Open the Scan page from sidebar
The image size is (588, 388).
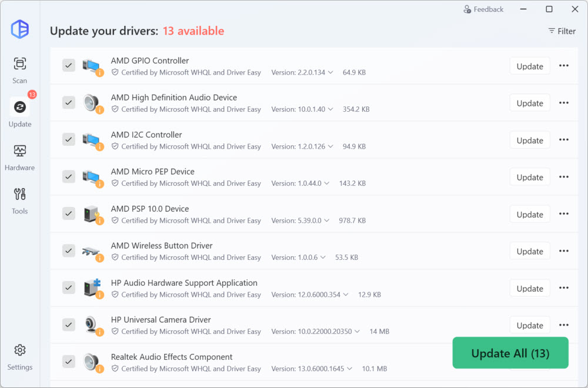click(x=20, y=69)
